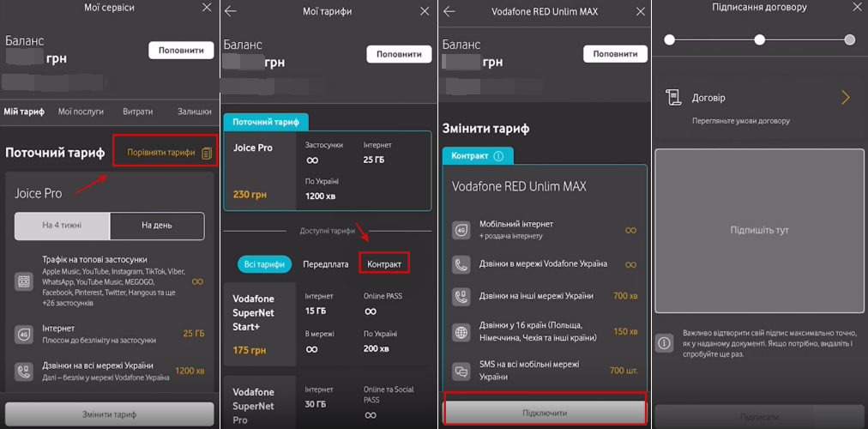Viewport: 868px width, 429px height.
Task: Click the phone icon beside Дзвінки на всі мережі України
Action: click(24, 372)
